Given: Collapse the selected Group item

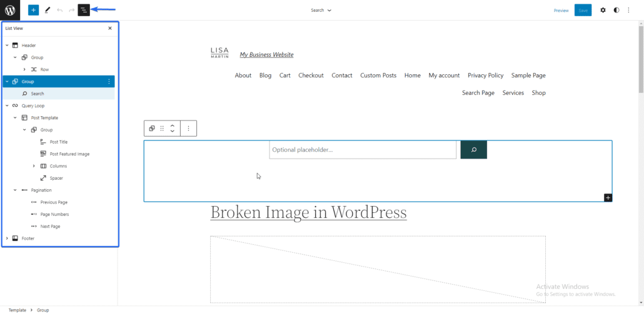Looking at the screenshot, I should point(7,82).
